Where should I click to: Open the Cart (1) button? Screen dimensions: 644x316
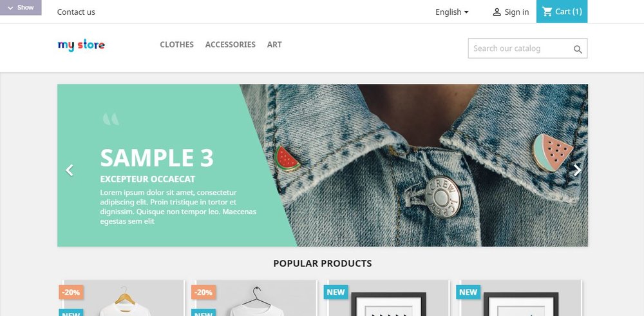tap(562, 12)
